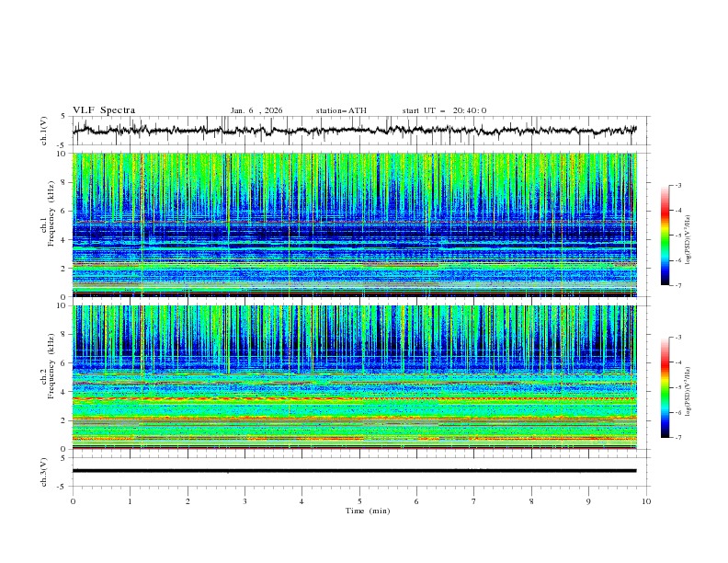728x563 pixels.
Task: Click the "4" kHz tick on ch.2 frequency axis
Action: pyautogui.click(x=64, y=392)
